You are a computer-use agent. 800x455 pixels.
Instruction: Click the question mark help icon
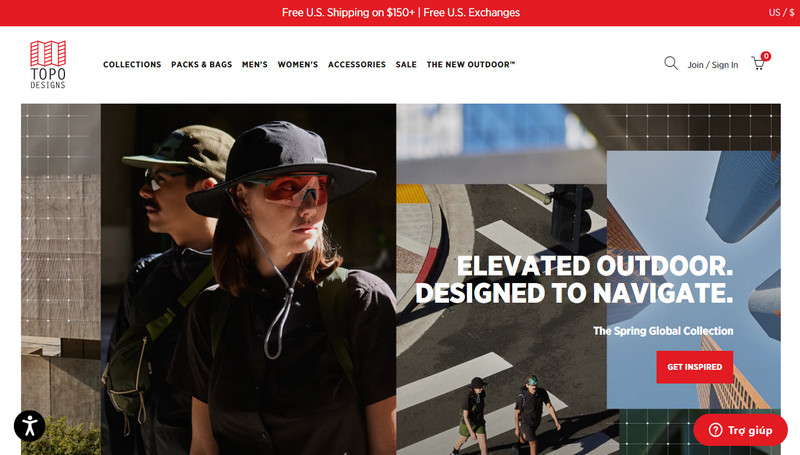point(715,430)
